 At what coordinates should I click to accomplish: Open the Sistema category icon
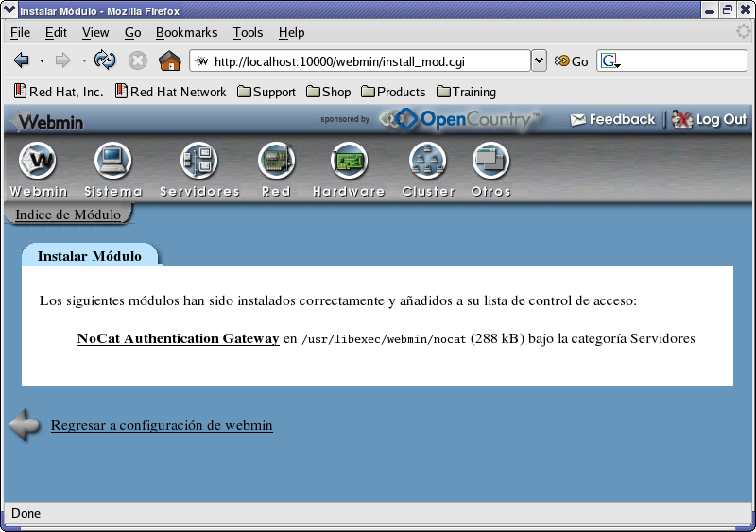tap(113, 170)
